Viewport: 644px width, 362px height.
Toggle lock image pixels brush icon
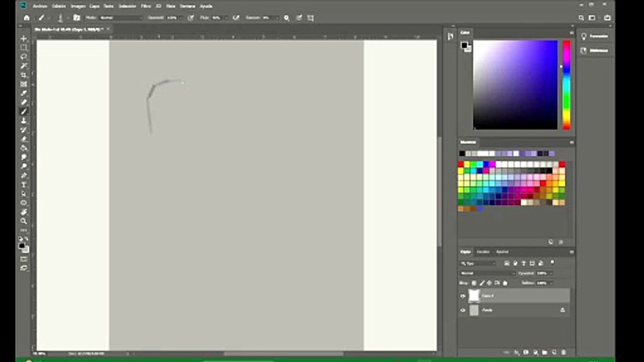click(482, 283)
